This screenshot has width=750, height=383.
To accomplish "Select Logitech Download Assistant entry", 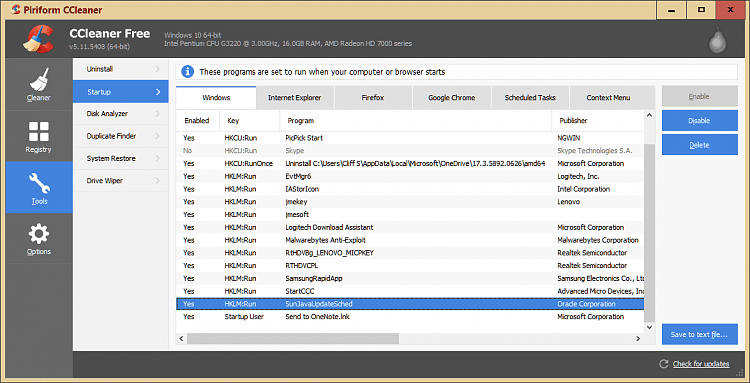I will point(410,227).
